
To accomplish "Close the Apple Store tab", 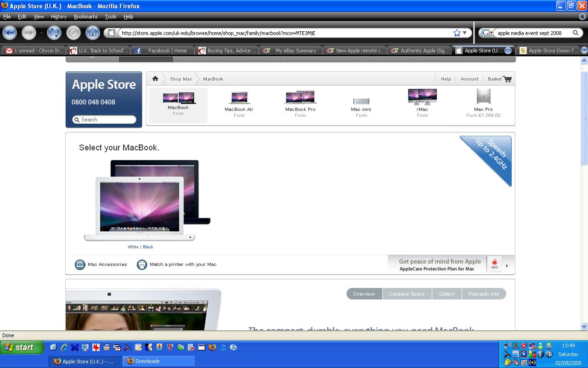I will pos(508,51).
